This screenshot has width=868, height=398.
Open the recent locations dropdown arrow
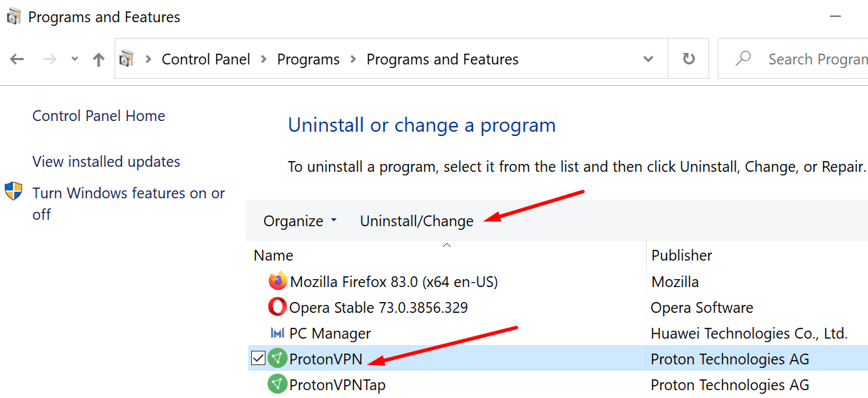(74, 59)
